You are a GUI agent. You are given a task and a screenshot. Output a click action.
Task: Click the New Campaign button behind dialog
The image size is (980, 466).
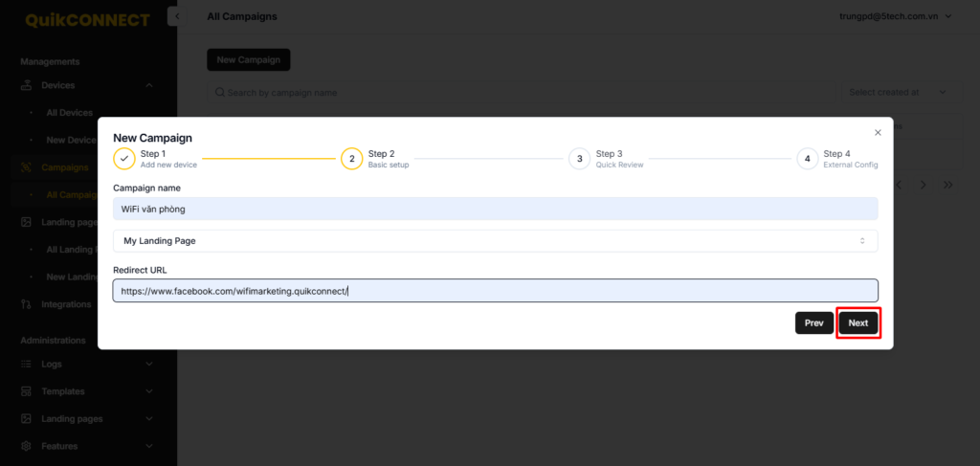[249, 60]
